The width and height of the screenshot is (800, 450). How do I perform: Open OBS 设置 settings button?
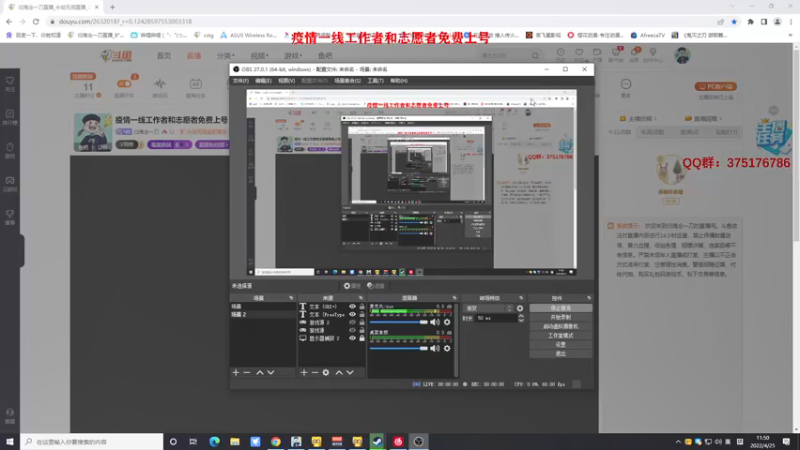(x=561, y=344)
